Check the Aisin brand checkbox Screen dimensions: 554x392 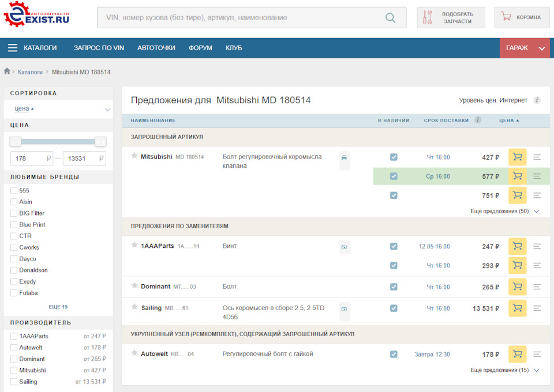tap(14, 202)
